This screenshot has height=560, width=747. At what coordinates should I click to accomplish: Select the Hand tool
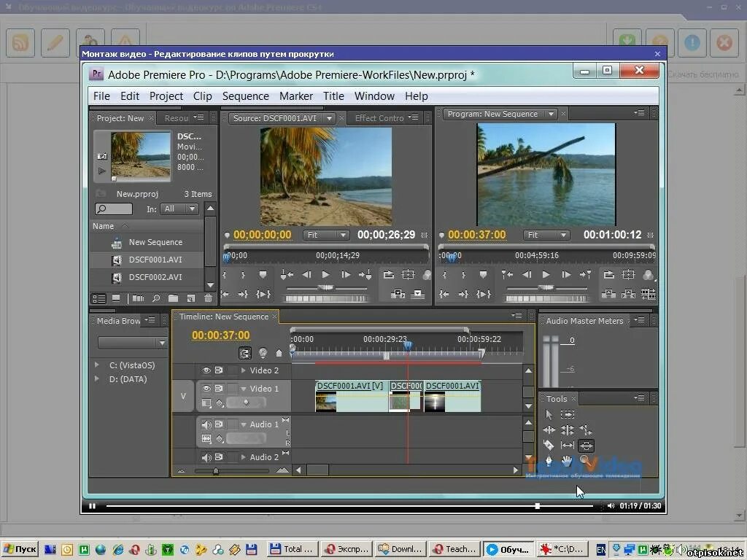click(x=567, y=461)
